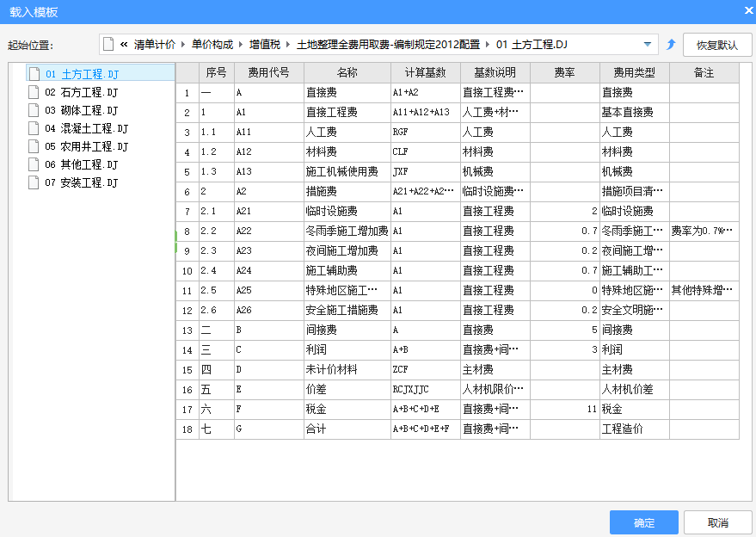This screenshot has width=756, height=537.
Task: Click the file icon for 05 农用井工程.DJ
Action: click(x=34, y=146)
